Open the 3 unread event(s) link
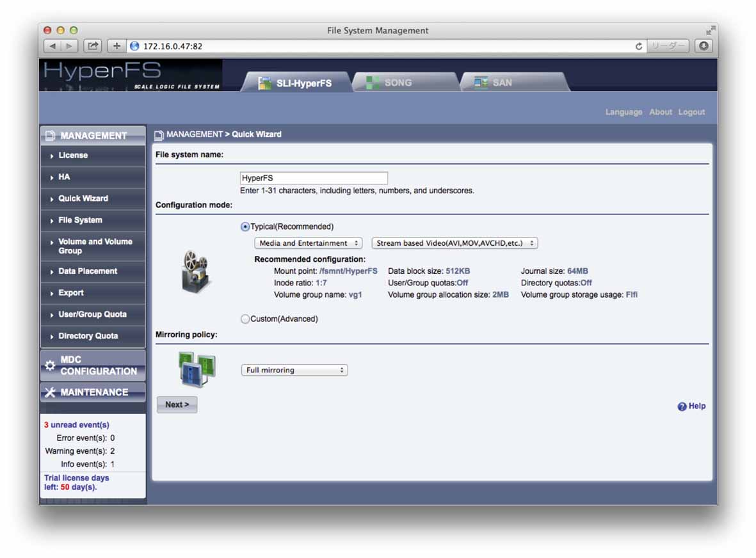 (77, 425)
